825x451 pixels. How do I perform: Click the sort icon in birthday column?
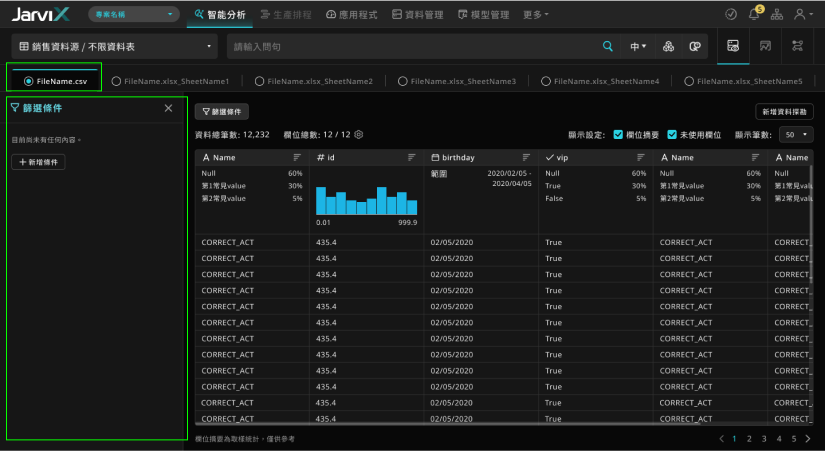[526, 157]
